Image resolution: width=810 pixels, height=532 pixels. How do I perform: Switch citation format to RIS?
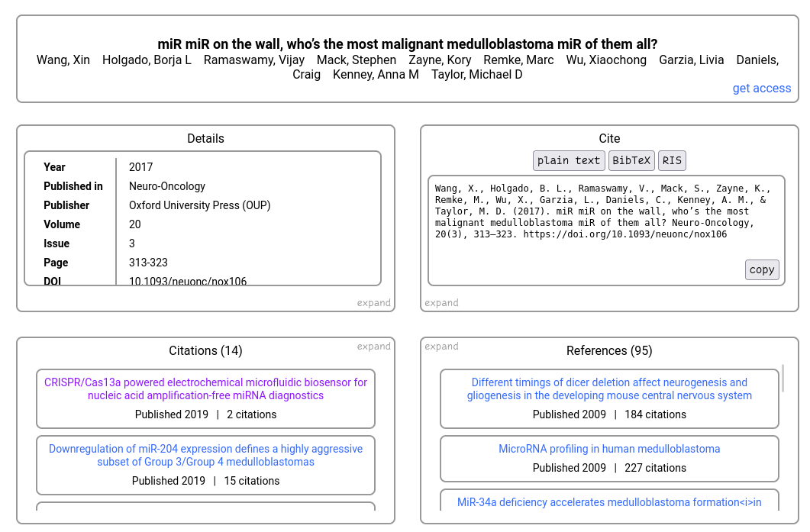pyautogui.click(x=672, y=160)
